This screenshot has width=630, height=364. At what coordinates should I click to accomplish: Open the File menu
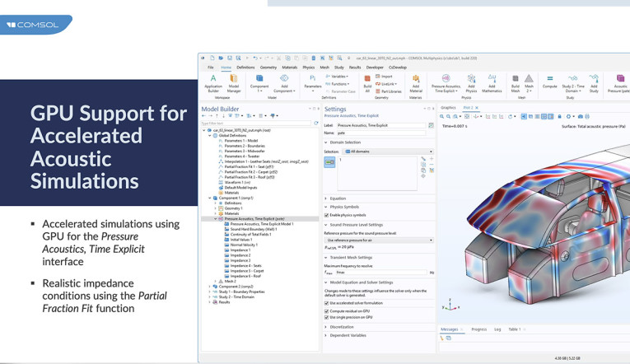pyautogui.click(x=211, y=68)
